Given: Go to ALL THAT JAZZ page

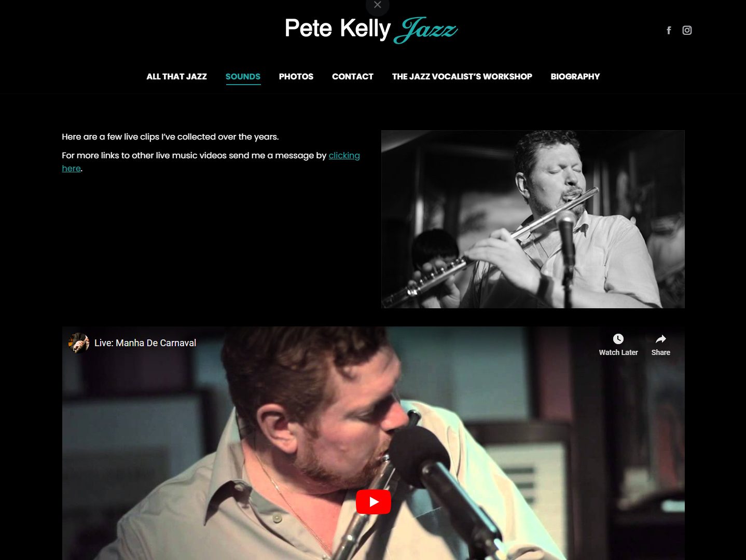Looking at the screenshot, I should pos(176,77).
